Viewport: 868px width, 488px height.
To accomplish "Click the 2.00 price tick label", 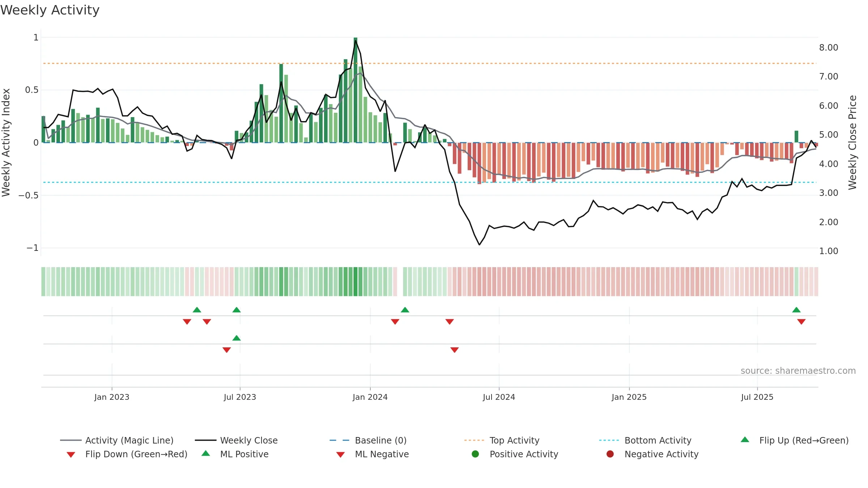I will pos(829,222).
